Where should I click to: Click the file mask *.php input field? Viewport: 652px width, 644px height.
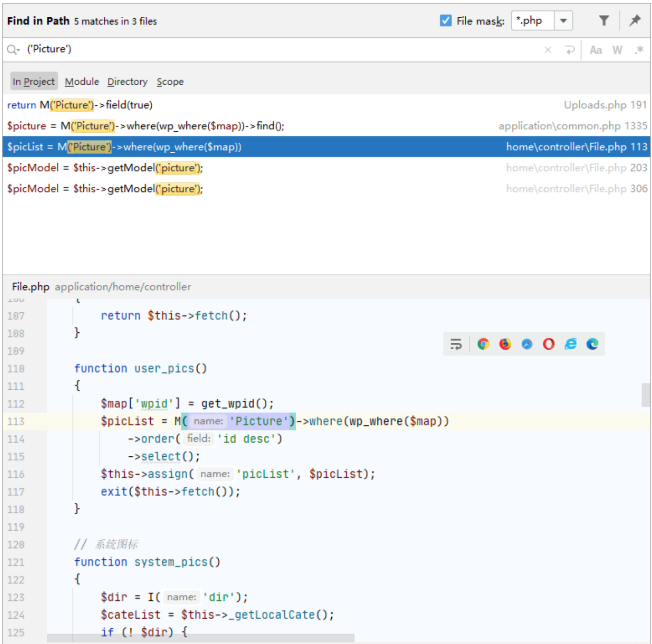(532, 21)
